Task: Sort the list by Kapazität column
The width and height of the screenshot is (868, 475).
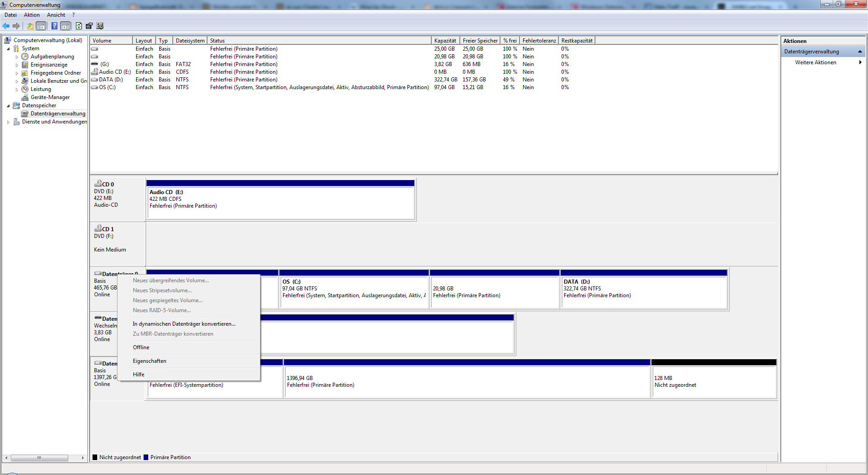Action: tap(445, 41)
